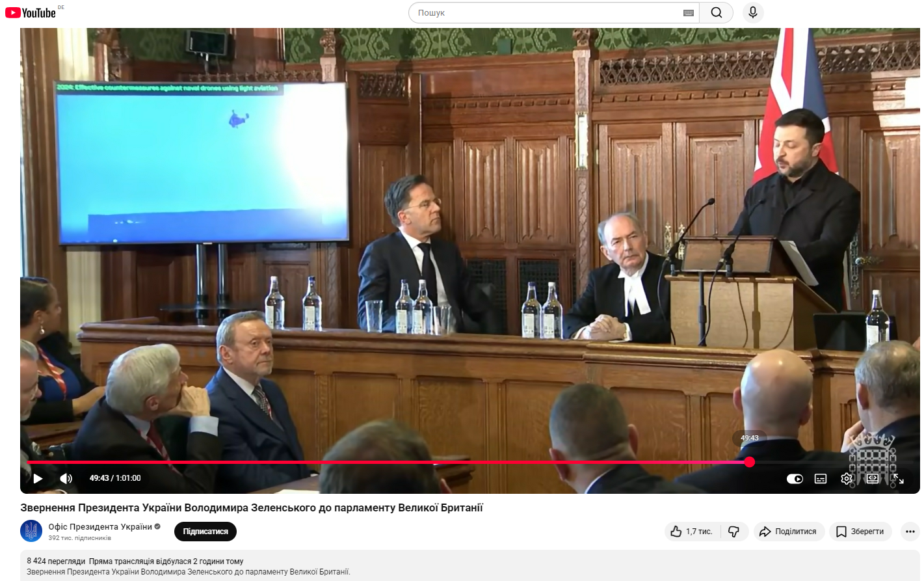924x581 pixels.
Task: Toggle subtitles on the player
Action: click(821, 479)
